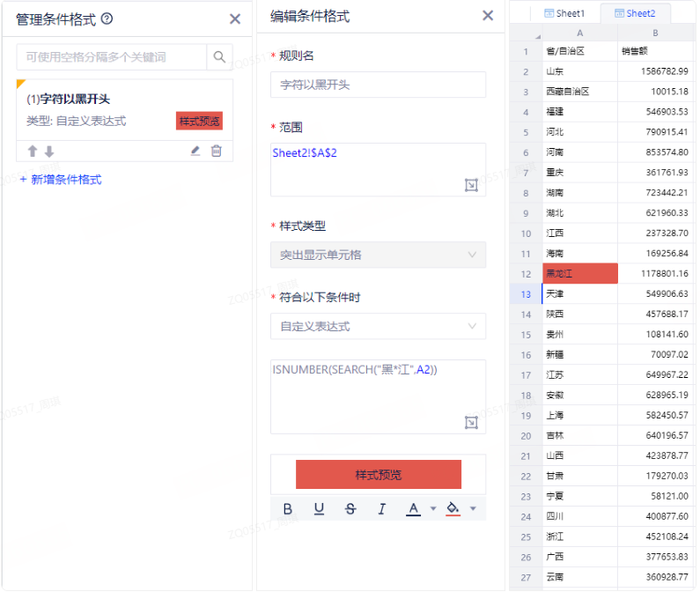
Task: Delete the rule using the trash icon
Action: [217, 152]
